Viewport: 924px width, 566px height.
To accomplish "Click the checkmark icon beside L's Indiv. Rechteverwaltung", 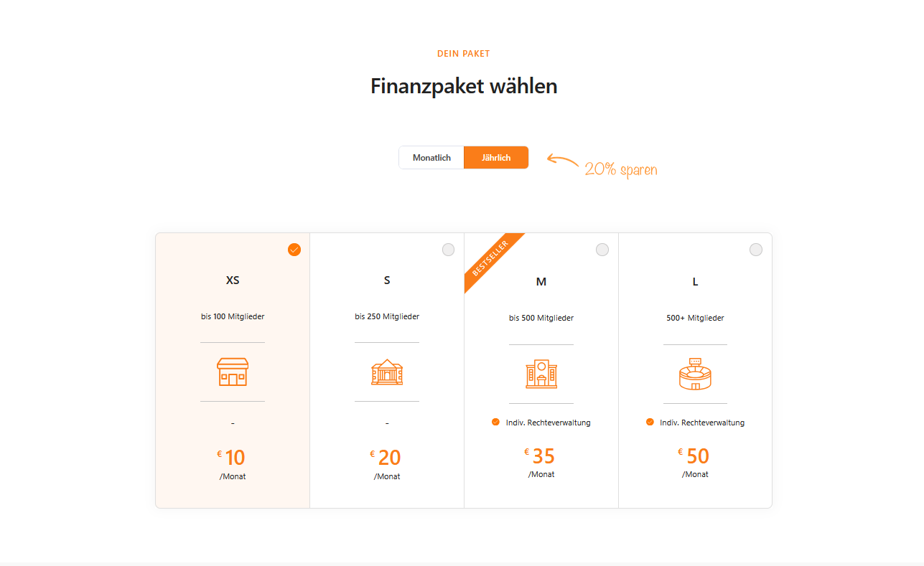I will pyautogui.click(x=650, y=422).
